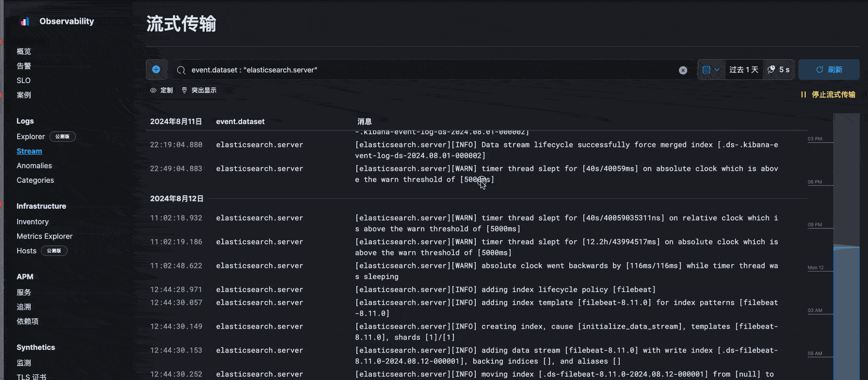Click the 03 PM timeline marker

[814, 139]
